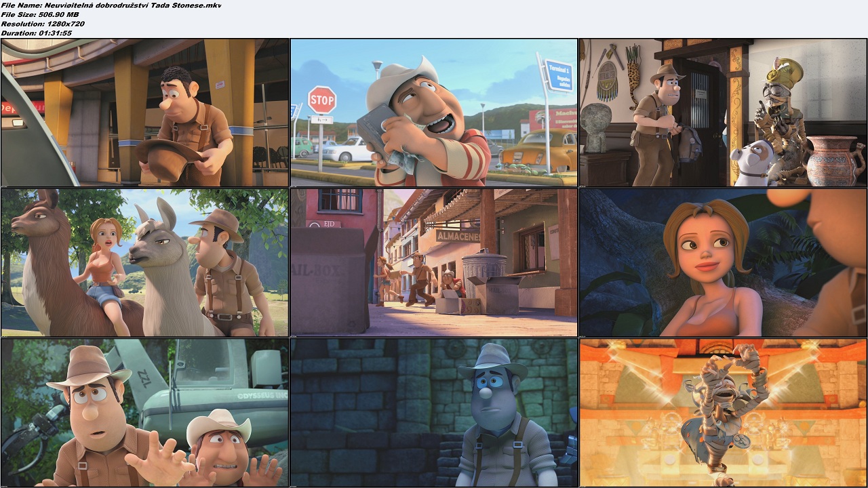Viewport: 868px width, 488px height.
Task: Click the Duration 01:31:55 text
Action: (x=37, y=33)
